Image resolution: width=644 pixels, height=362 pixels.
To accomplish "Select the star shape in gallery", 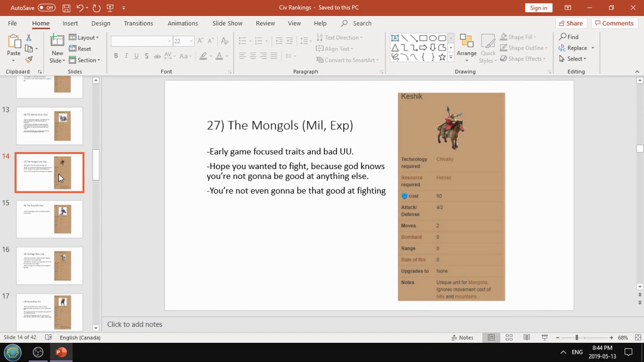I will [x=442, y=57].
